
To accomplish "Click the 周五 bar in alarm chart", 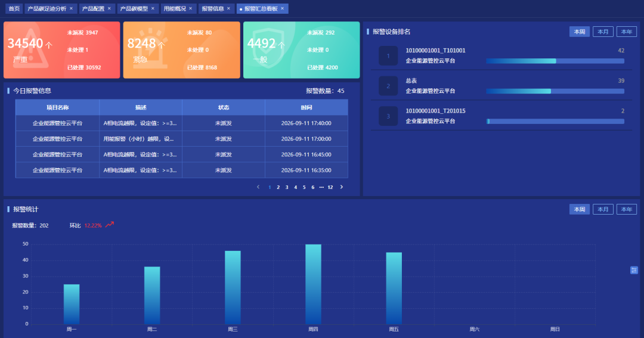I will coord(394,289).
